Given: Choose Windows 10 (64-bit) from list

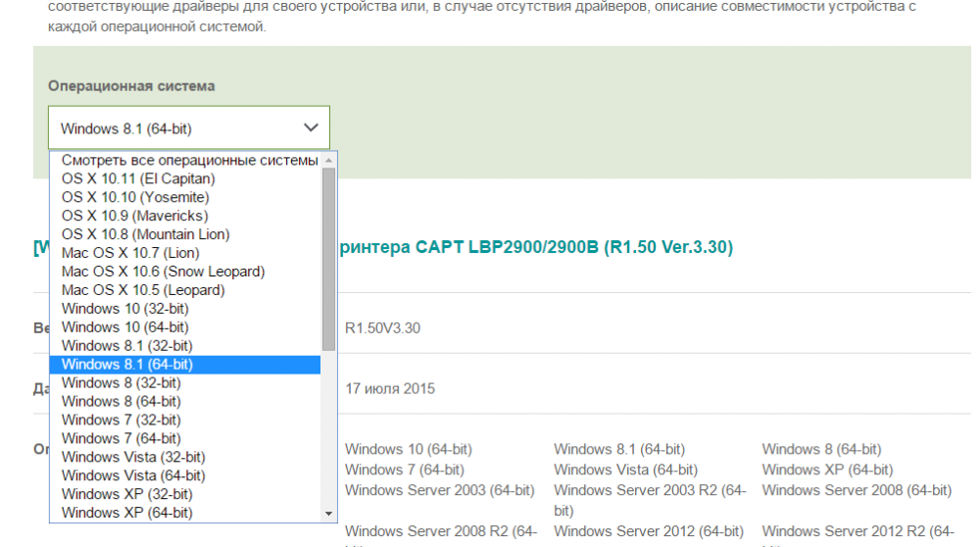Looking at the screenshot, I should (185, 327).
